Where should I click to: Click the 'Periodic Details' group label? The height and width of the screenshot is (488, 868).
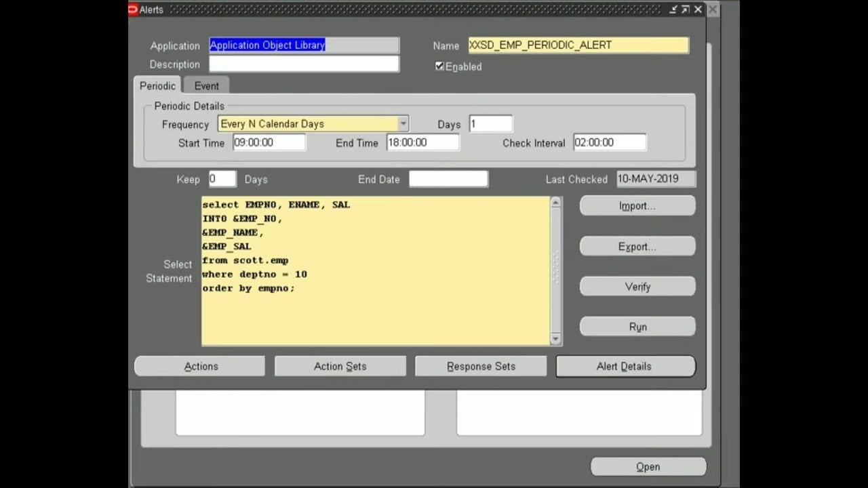189,106
